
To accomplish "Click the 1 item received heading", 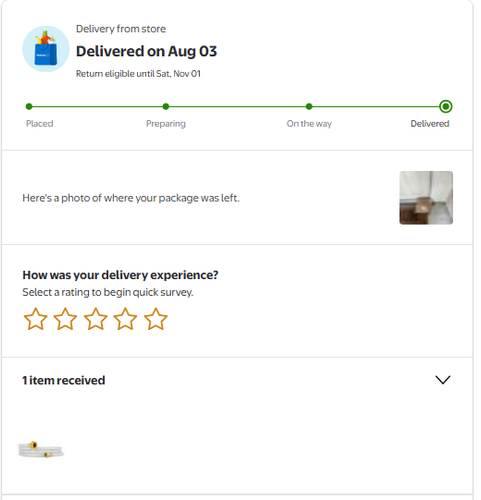I will point(64,380).
